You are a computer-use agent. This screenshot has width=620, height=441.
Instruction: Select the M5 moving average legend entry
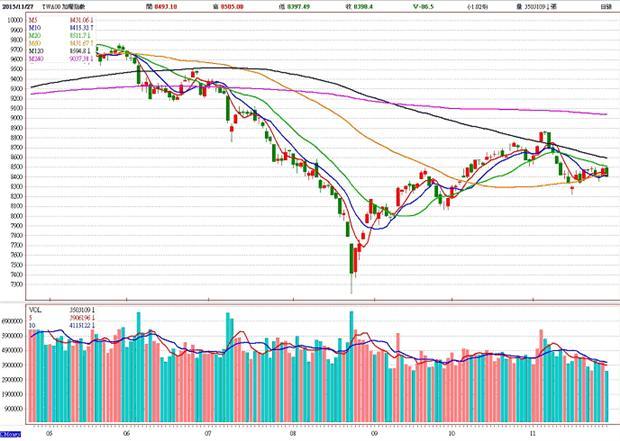[35, 19]
